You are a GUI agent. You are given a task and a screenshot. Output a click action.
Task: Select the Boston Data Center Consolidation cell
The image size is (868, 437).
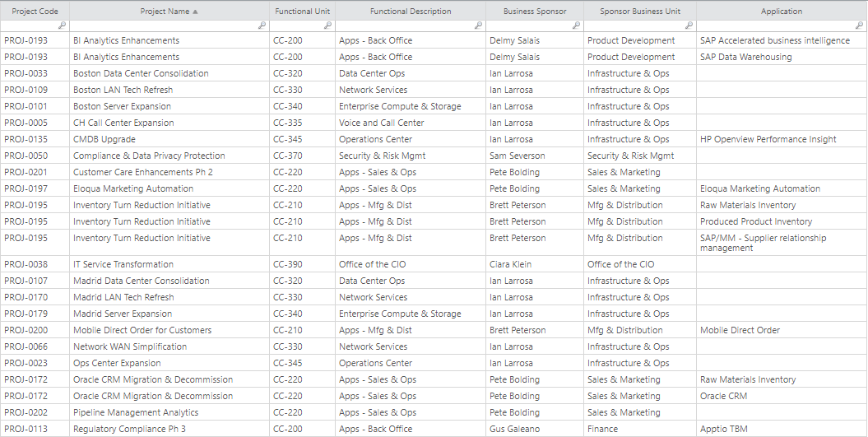(169, 73)
